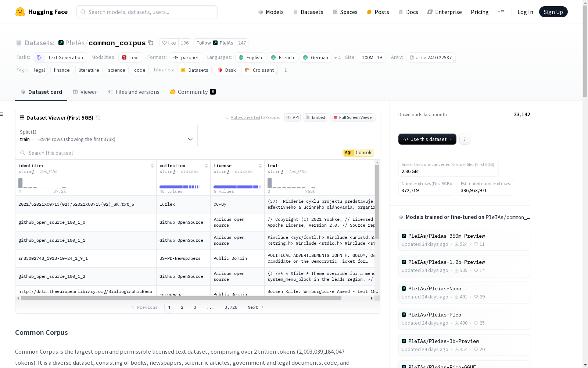588x368 pixels.
Task: Click the arxiv paper document icon
Action: (x=412, y=57)
